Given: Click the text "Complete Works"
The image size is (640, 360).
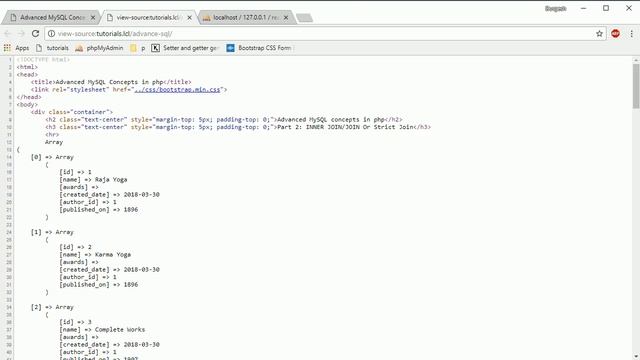Looking at the screenshot, I should pos(120,329).
